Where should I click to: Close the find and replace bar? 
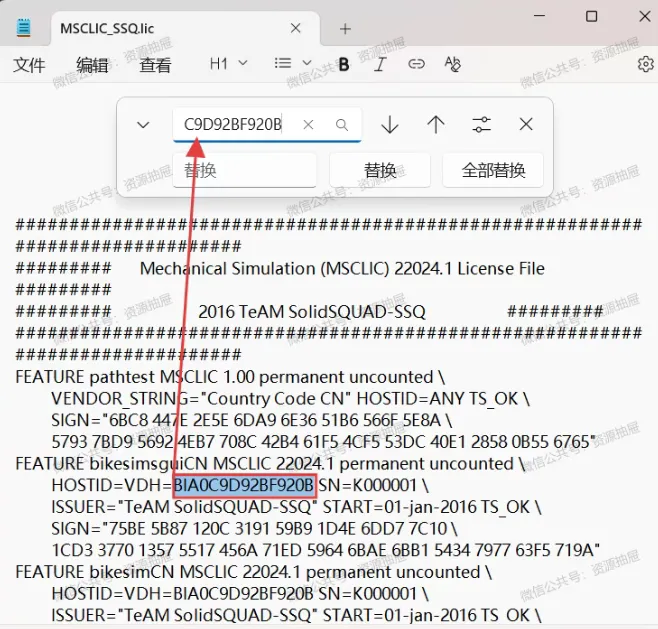point(526,124)
